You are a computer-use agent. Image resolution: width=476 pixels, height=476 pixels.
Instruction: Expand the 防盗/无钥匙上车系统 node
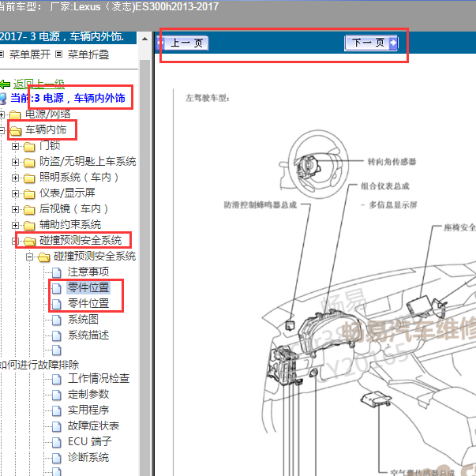pos(15,162)
